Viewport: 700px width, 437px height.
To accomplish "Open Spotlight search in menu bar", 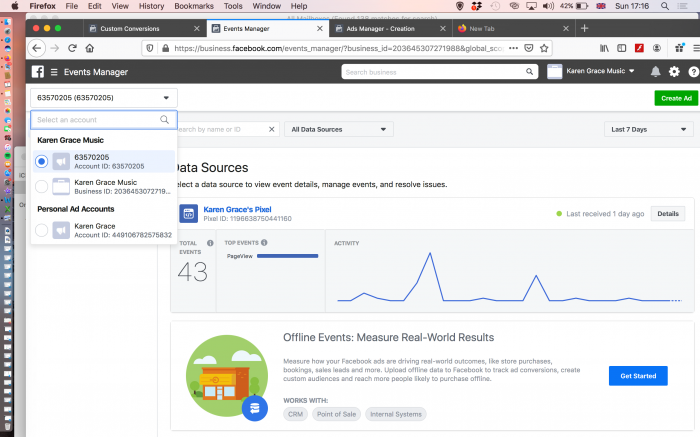I will click(665, 6).
